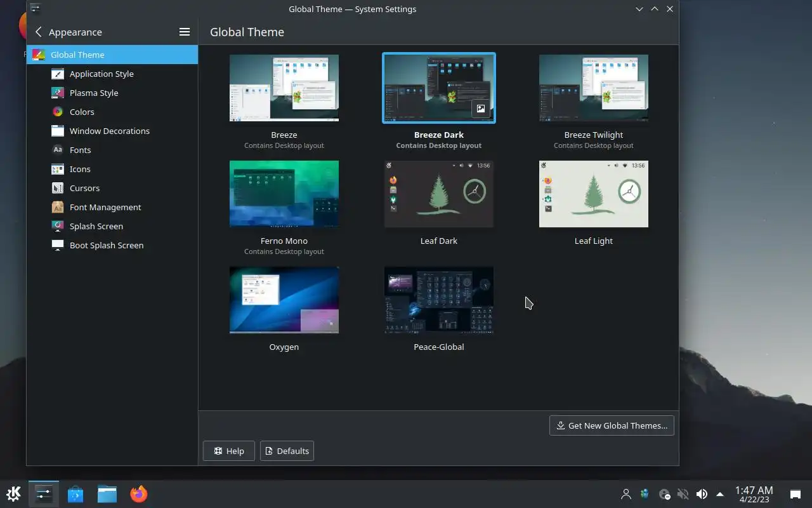This screenshot has width=812, height=508.
Task: Choose the Leaf Dark theme
Action: 439,194
